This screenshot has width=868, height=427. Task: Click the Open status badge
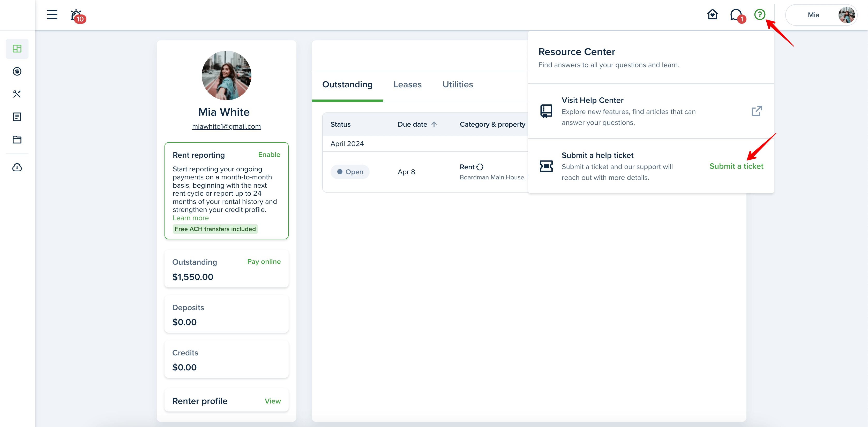(350, 172)
